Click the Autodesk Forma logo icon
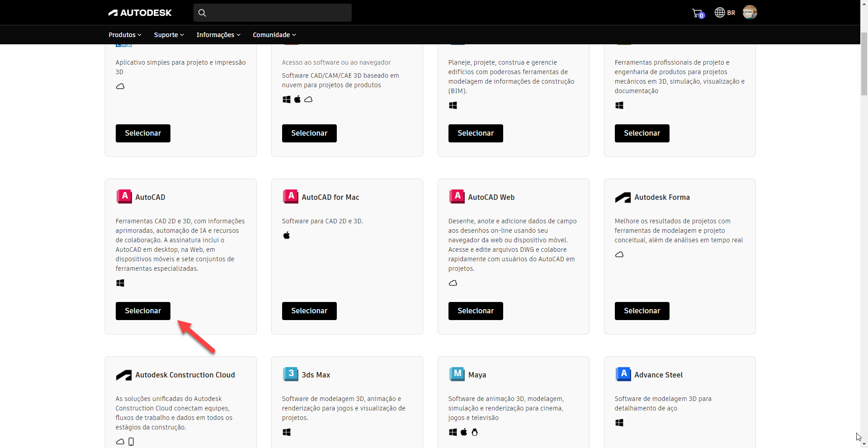Screen dimensions: 868x448 (623, 198)
